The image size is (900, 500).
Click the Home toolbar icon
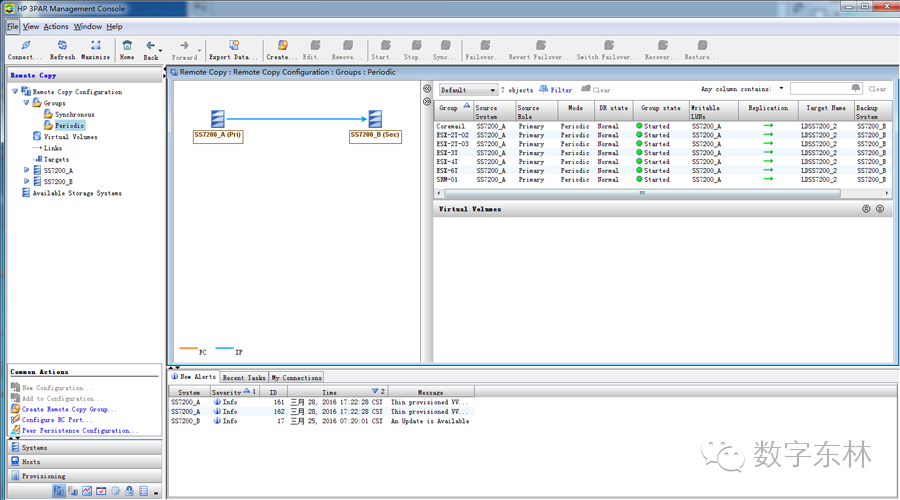point(127,45)
